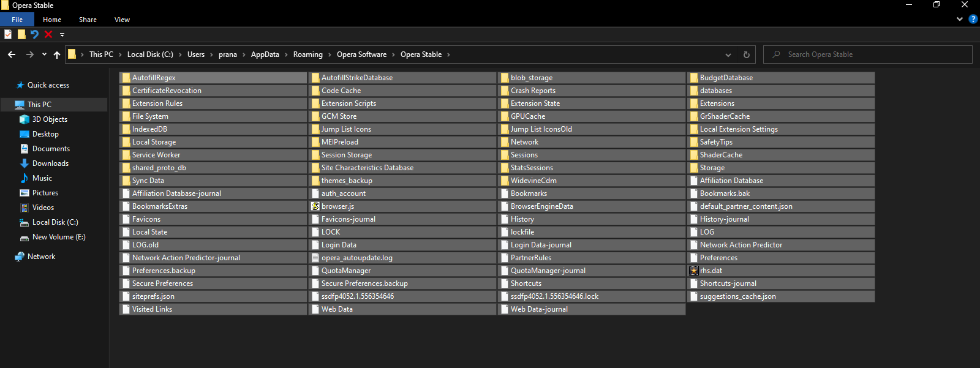Select the file named Web Data-journal
This screenshot has width=980, height=368.
[592, 309]
